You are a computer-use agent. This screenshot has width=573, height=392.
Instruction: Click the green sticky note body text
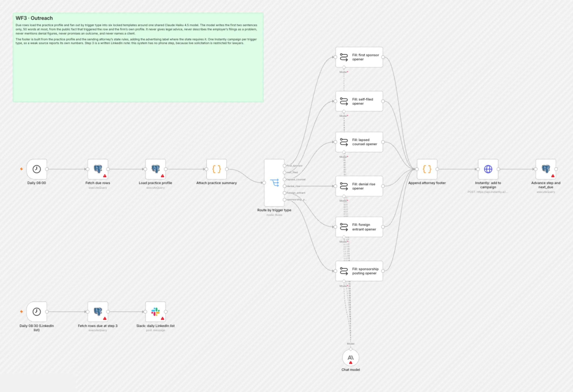coord(136,34)
